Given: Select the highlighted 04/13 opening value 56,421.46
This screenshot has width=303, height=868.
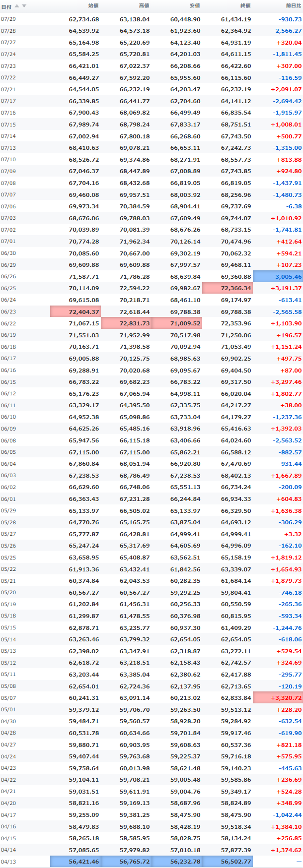Looking at the screenshot, I should pyautogui.click(x=76, y=862).
